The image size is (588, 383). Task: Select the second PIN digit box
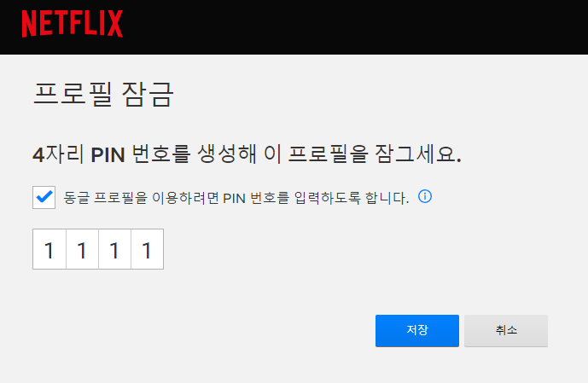tap(82, 249)
